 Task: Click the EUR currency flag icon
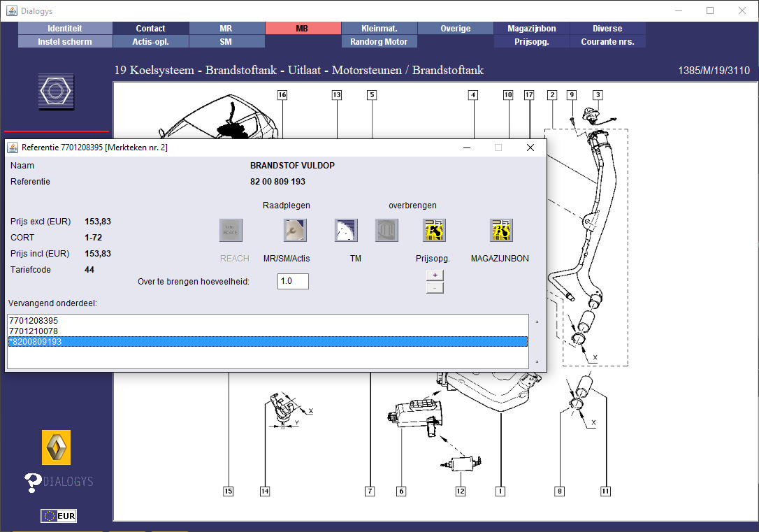tap(59, 516)
